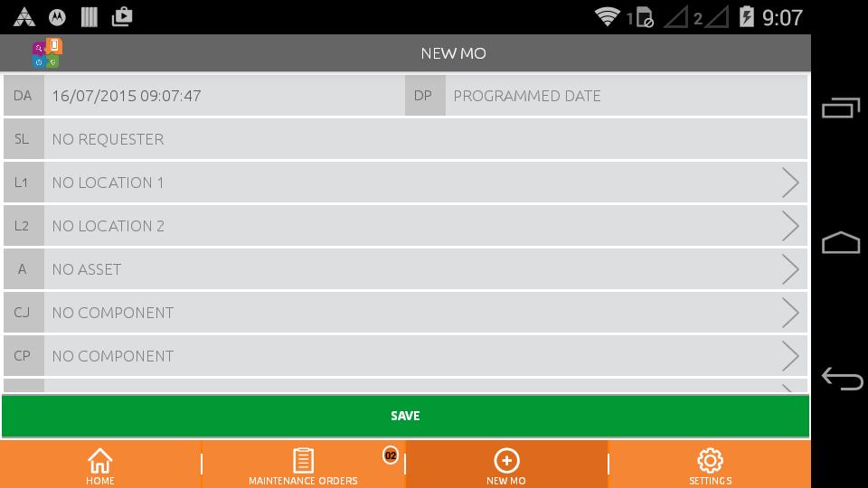The image size is (868, 488).
Task: Tap the L1 label box
Action: [24, 183]
